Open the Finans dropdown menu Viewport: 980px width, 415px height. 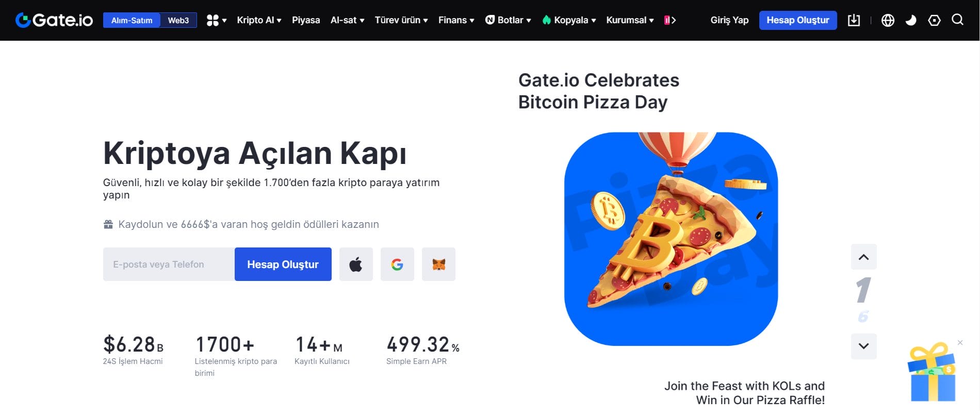coord(453,20)
